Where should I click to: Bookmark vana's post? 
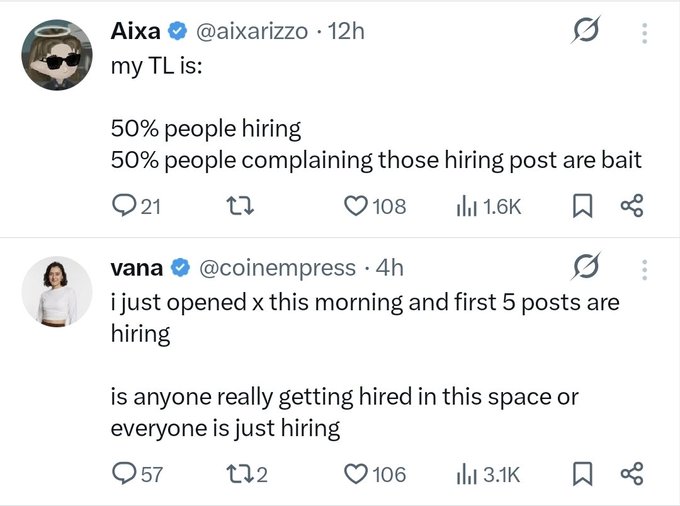coord(583,474)
